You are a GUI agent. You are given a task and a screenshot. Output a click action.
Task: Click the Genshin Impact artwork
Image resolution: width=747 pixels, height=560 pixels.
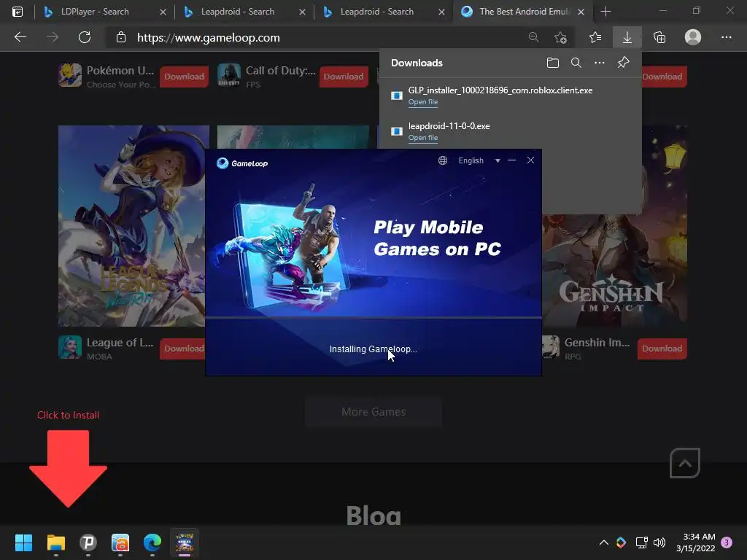tap(614, 271)
